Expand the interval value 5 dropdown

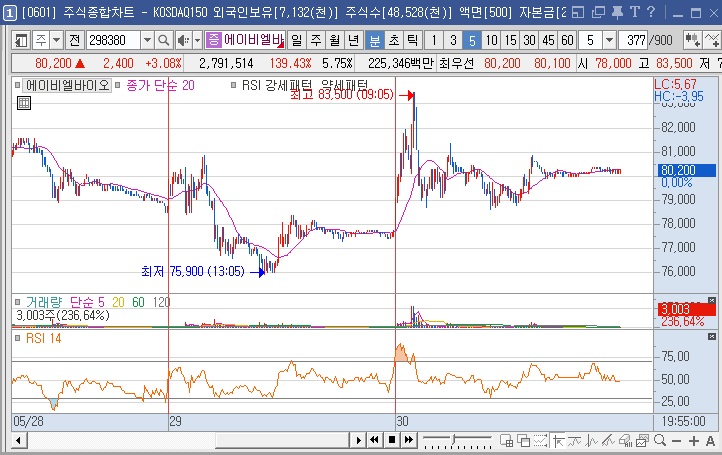coord(609,41)
